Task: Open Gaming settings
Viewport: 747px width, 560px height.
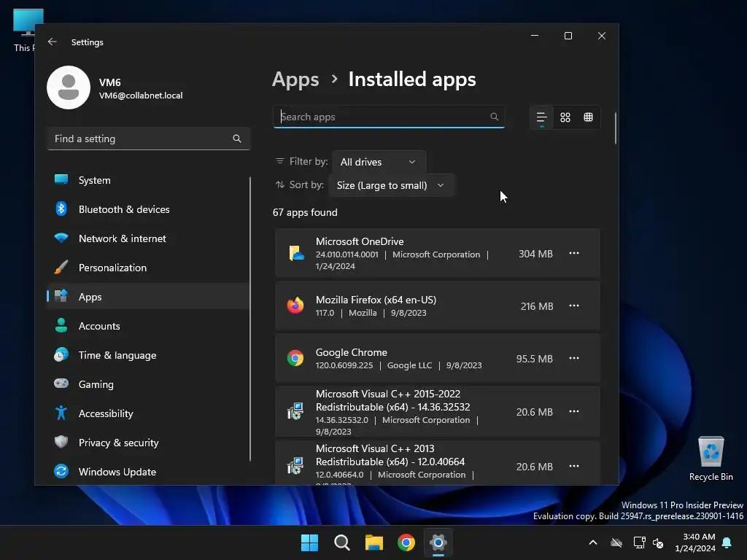Action: pyautogui.click(x=148, y=384)
